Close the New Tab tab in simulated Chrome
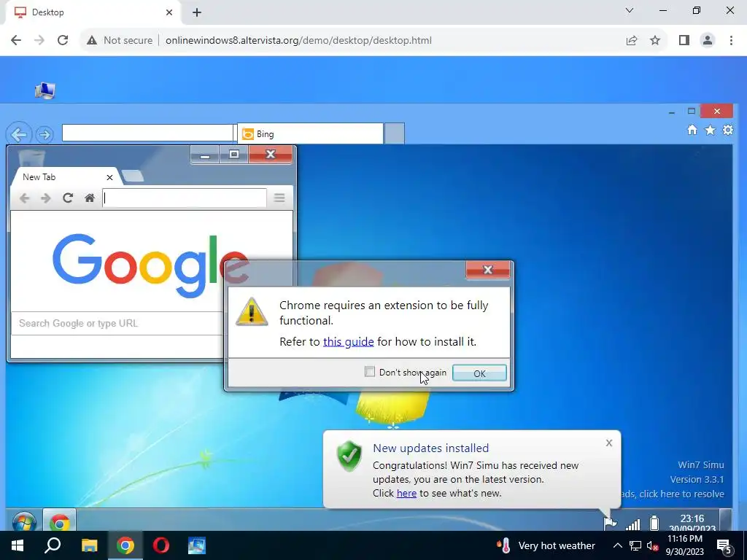This screenshot has width=747, height=560. coord(109,177)
